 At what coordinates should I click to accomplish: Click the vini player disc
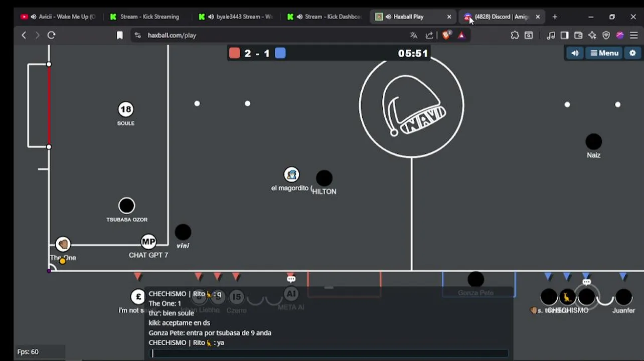pos(183,232)
